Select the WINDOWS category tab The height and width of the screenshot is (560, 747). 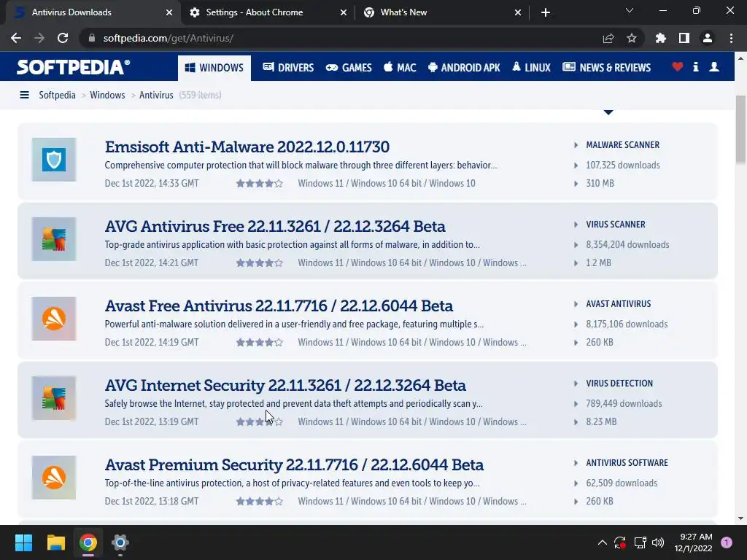pyautogui.click(x=214, y=68)
